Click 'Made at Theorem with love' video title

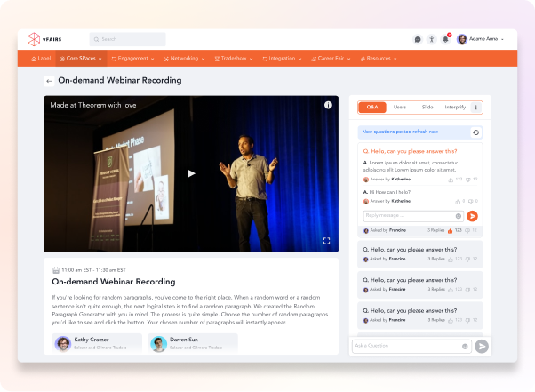[93, 105]
